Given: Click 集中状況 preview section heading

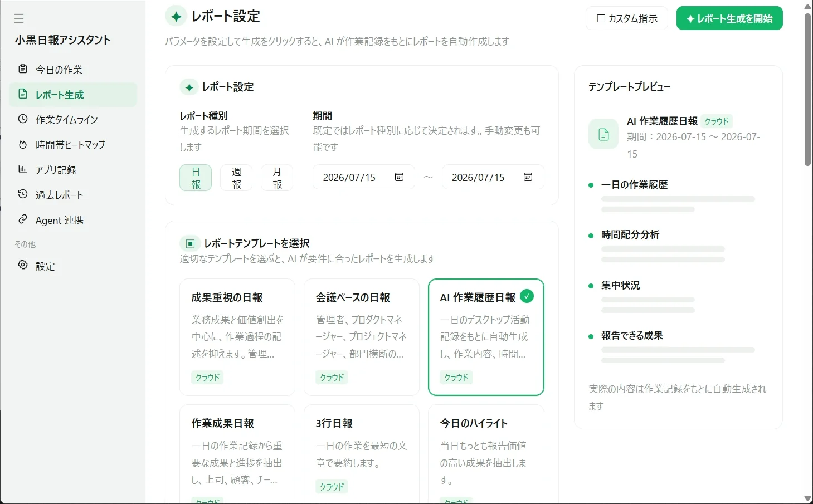Looking at the screenshot, I should coord(620,285).
